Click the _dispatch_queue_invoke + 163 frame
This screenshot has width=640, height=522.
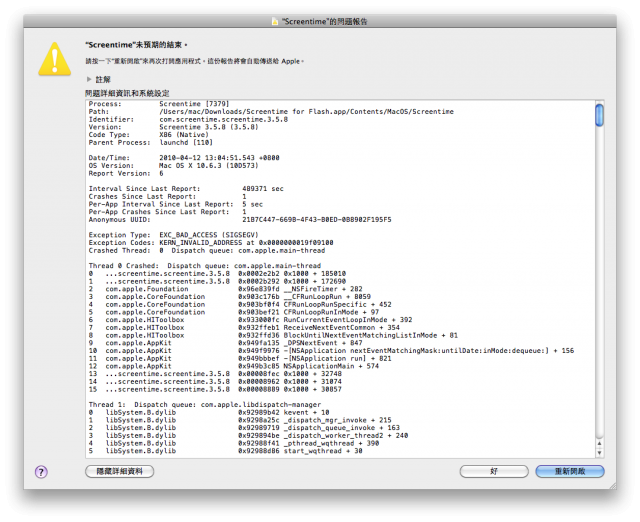pos(244,428)
